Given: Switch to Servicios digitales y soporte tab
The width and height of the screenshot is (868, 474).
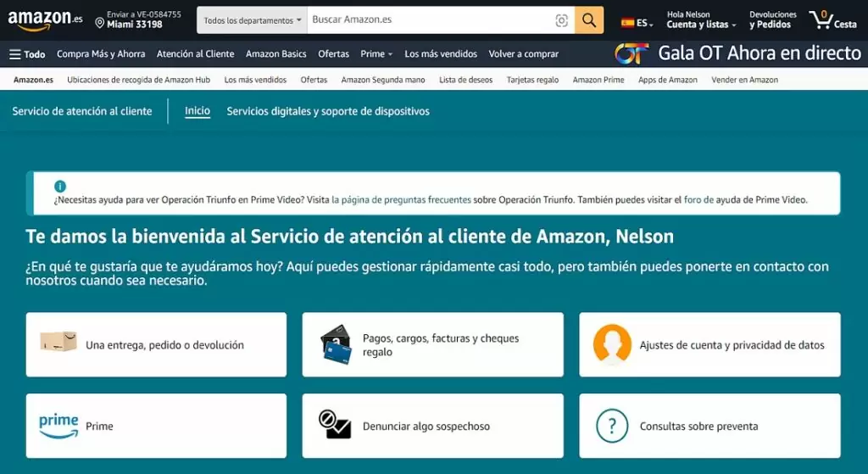Looking at the screenshot, I should point(328,111).
